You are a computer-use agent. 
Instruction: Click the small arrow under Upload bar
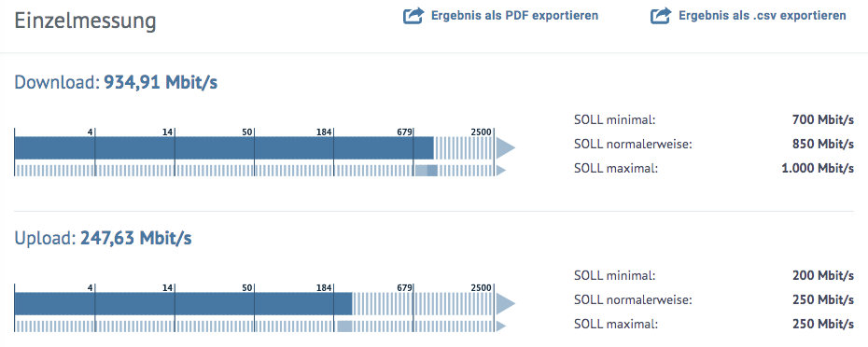(501, 326)
